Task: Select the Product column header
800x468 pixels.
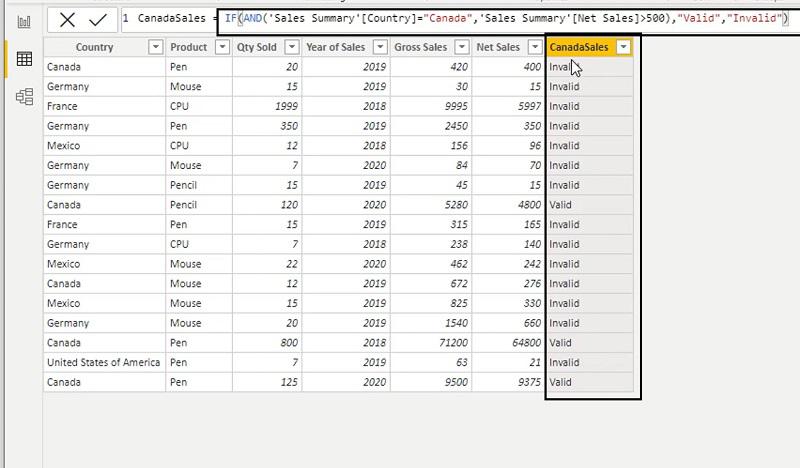Action: coord(188,47)
